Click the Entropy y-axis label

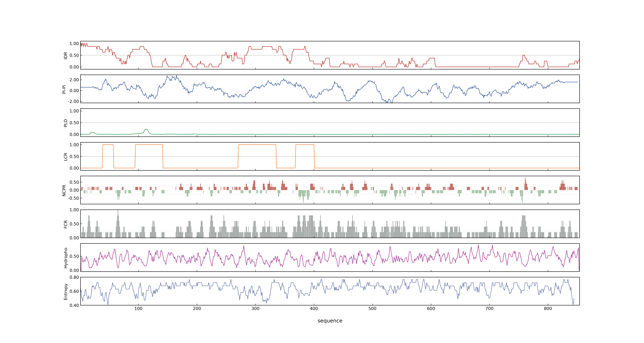point(66,291)
